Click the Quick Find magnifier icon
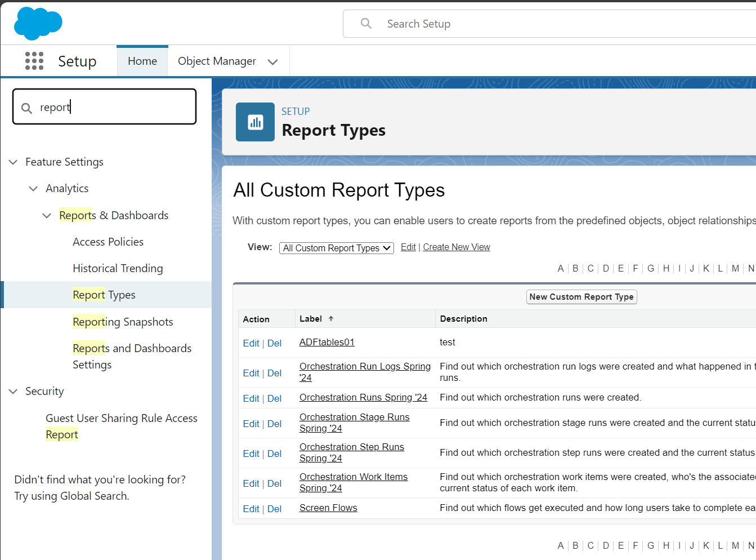756x560 pixels. [x=26, y=108]
